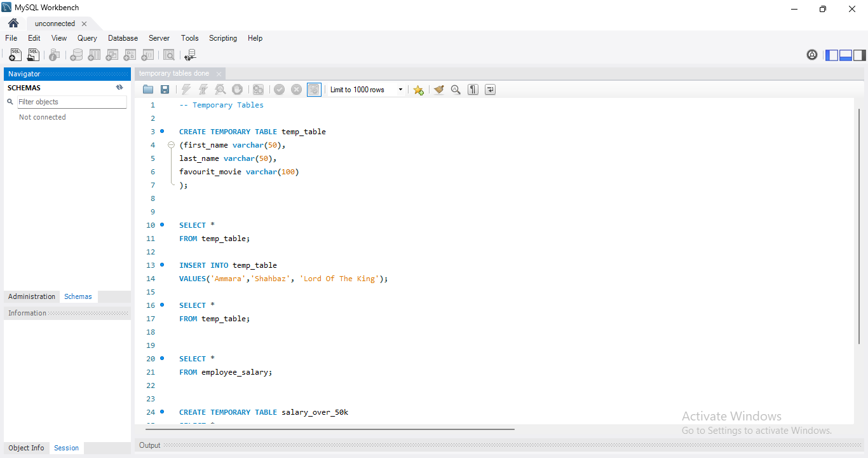Open the Server menu
Viewport: 868px width, 458px height.
(x=159, y=38)
